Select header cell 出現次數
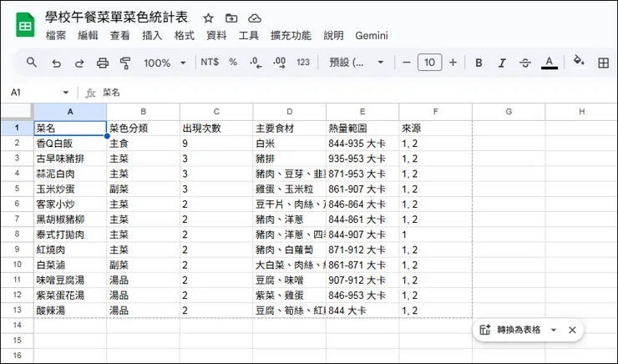The width and height of the screenshot is (618, 364). 216,128
